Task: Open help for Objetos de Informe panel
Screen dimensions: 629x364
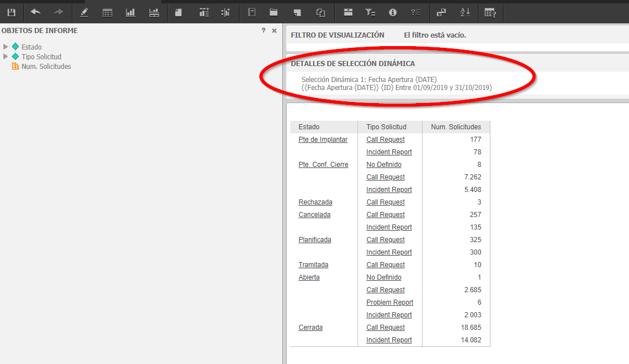Action: click(263, 30)
